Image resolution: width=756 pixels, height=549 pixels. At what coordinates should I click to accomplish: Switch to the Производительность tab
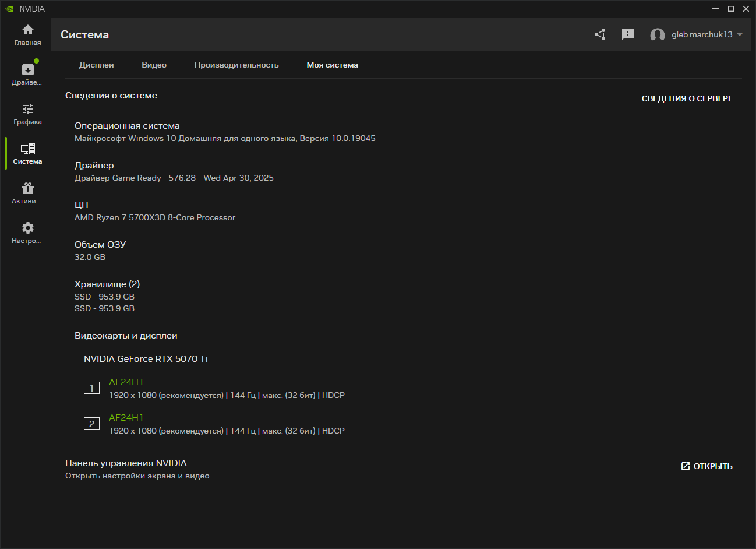236,65
